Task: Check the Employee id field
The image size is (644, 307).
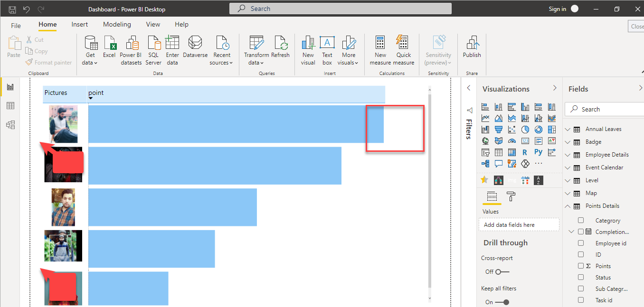Action: pyautogui.click(x=581, y=243)
